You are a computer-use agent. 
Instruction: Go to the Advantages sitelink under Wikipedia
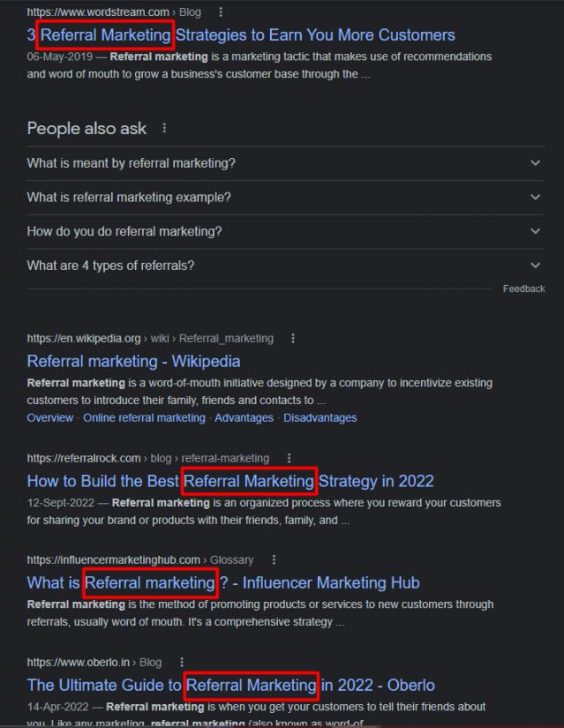pos(244,417)
